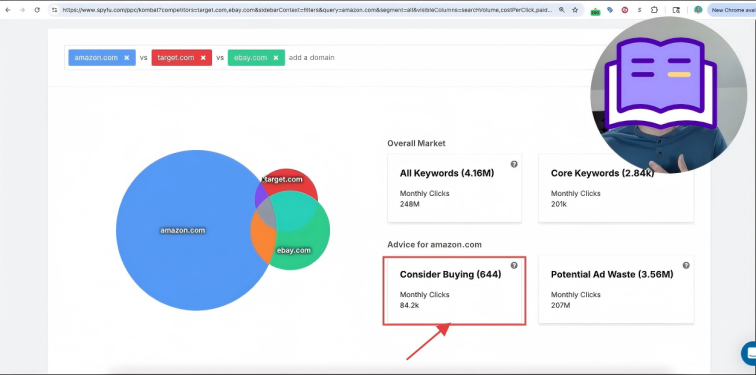
Task: Open the Chrome profile avatar
Action: coord(698,10)
